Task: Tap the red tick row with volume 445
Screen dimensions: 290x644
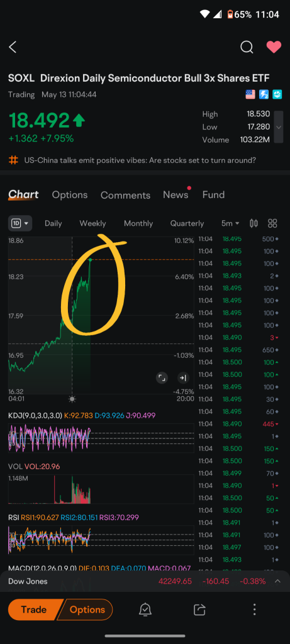Action: coord(238,424)
